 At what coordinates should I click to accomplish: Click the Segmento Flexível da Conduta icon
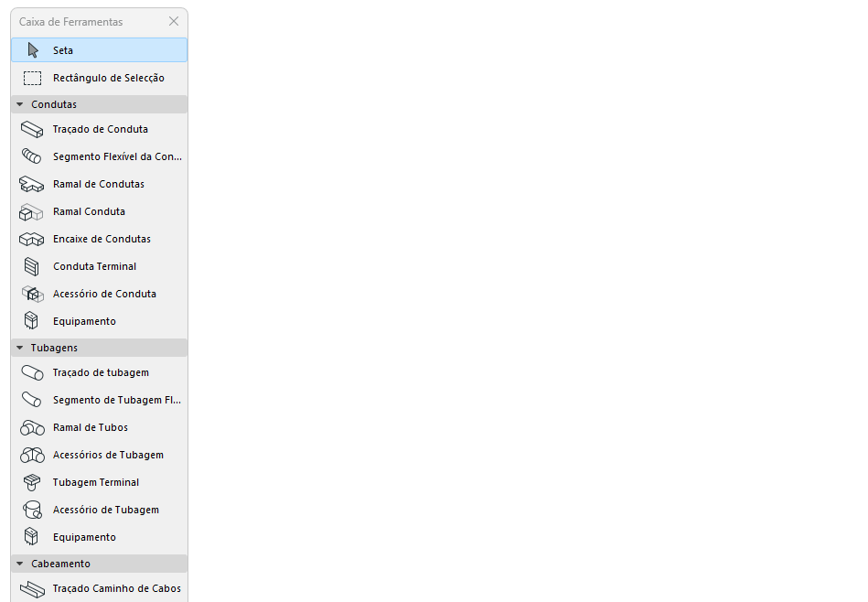click(31, 156)
